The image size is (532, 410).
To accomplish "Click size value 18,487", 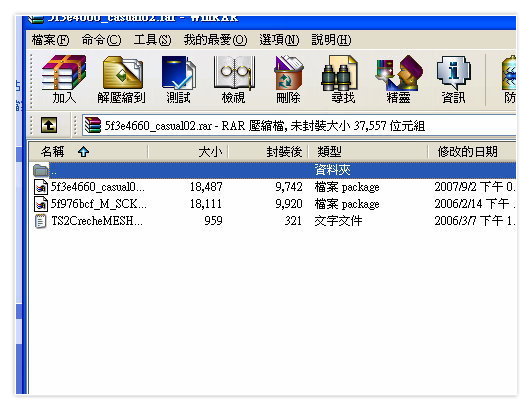I will pos(206,187).
